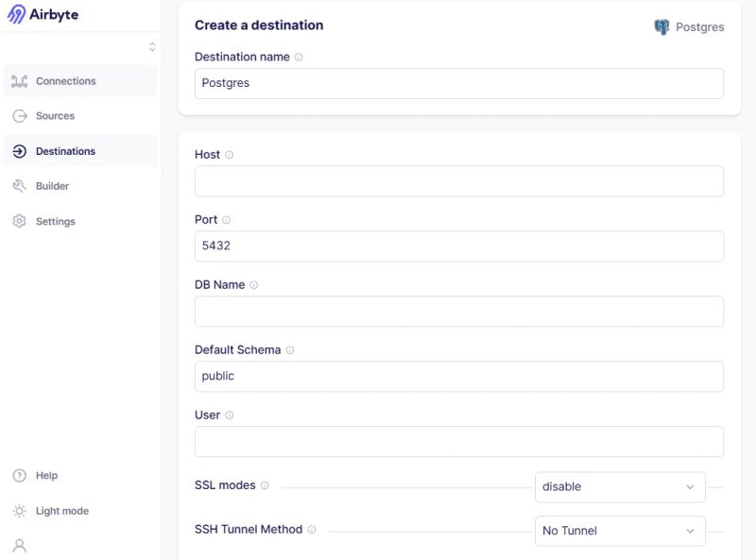Focus the DB Name input field

click(459, 312)
